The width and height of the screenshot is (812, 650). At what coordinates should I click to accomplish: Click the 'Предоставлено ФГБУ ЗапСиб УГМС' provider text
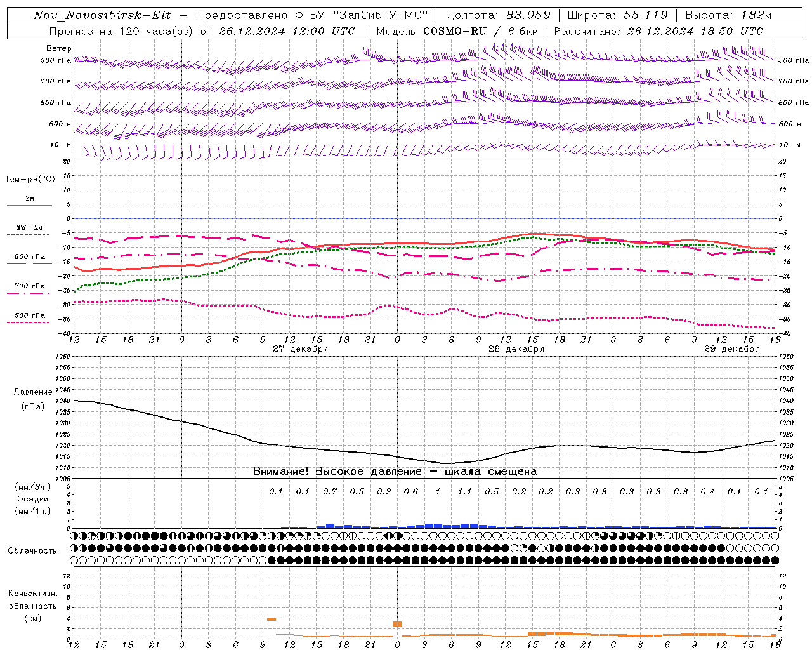[x=312, y=15]
